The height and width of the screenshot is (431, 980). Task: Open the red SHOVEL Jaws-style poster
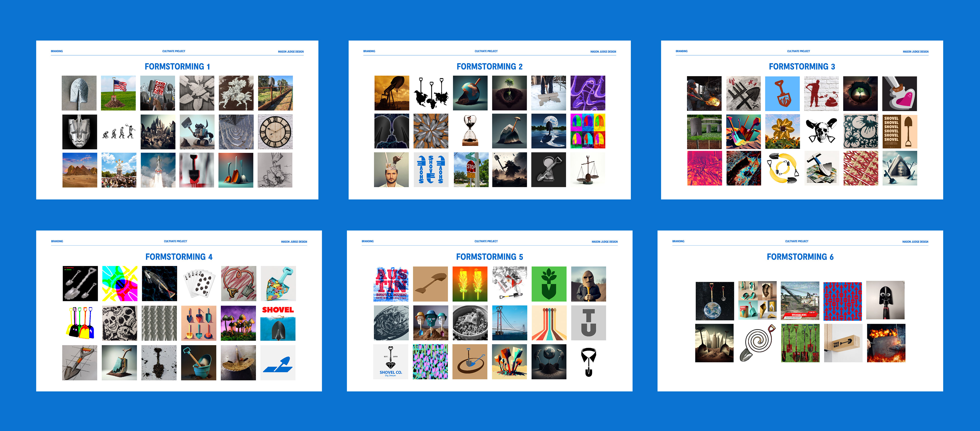pos(278,323)
